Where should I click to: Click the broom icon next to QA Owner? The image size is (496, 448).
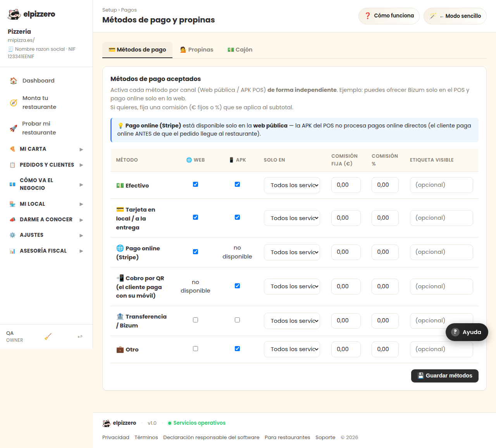point(48,336)
